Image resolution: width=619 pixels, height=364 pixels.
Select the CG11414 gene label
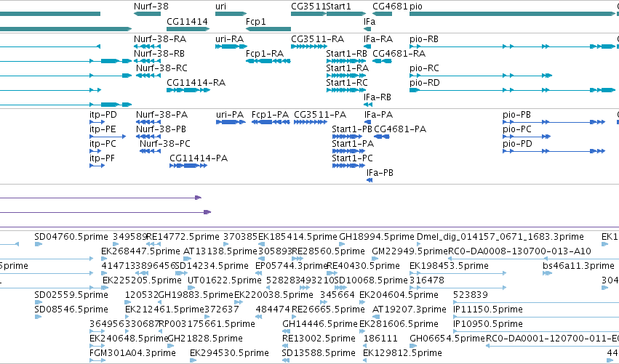tap(187, 21)
